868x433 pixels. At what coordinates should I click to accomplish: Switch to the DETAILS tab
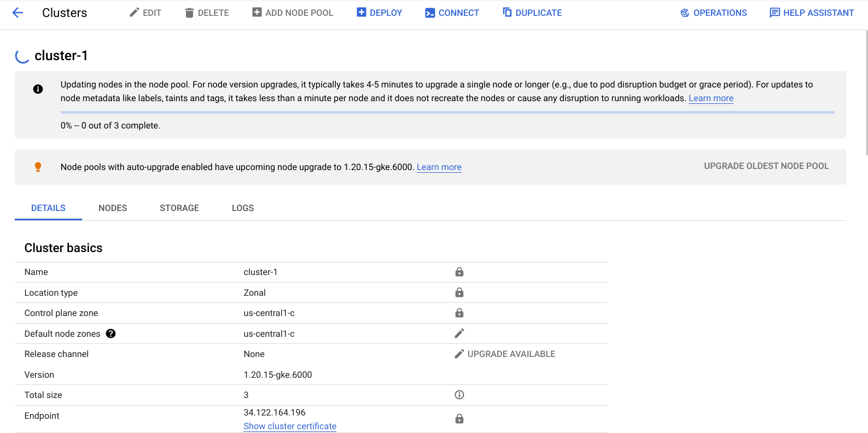click(48, 208)
